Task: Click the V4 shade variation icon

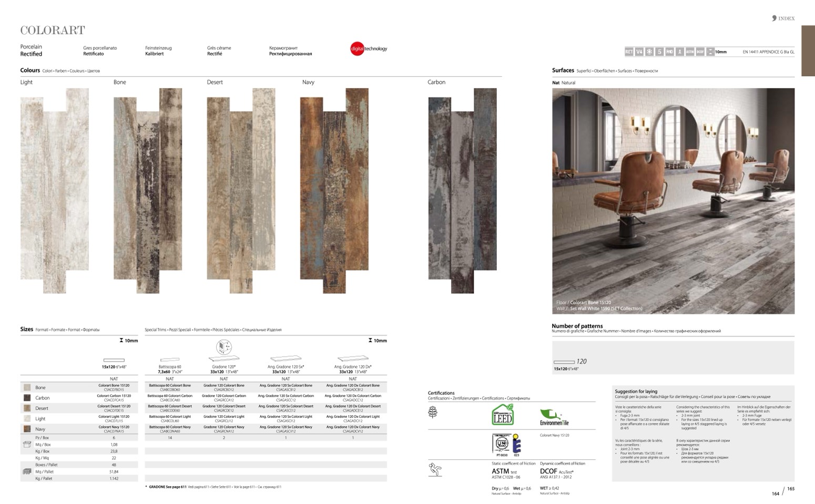Action: coord(639,52)
